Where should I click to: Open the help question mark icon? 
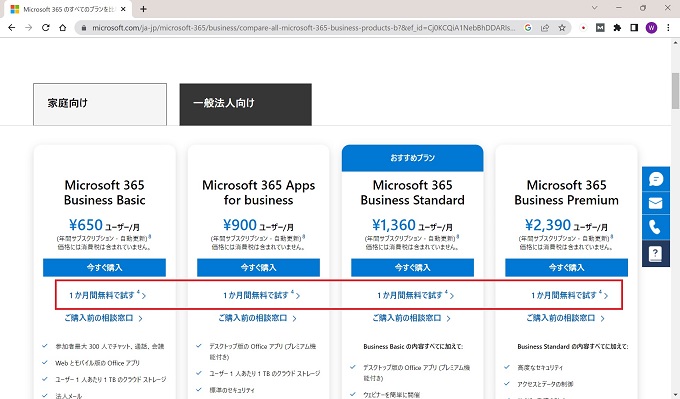point(656,253)
